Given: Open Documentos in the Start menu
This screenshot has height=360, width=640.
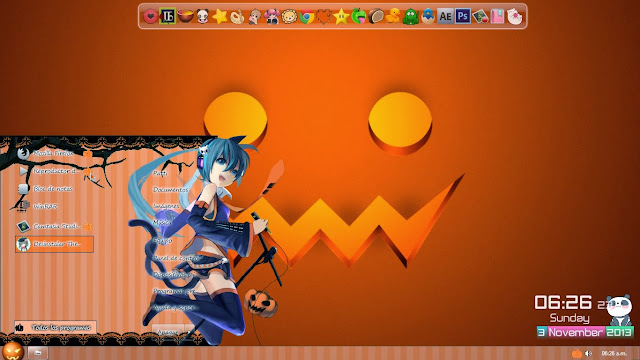Looking at the screenshot, I should click(x=171, y=189).
